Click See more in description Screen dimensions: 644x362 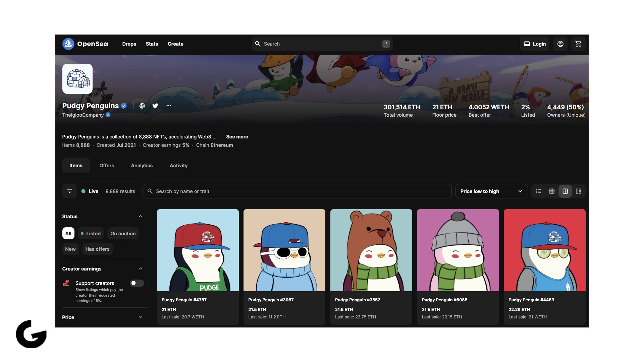click(237, 137)
